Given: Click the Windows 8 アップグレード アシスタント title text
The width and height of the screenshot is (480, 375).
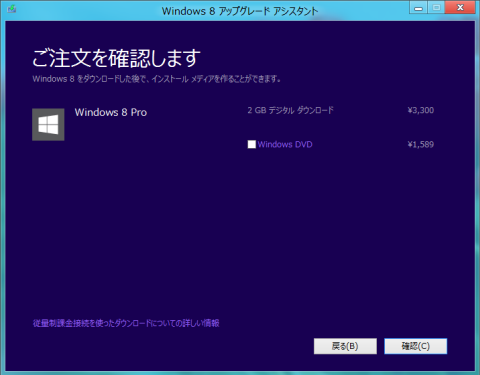Looking at the screenshot, I should click(x=240, y=11).
